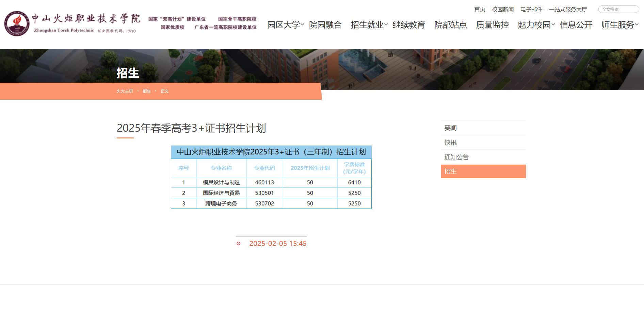Image resolution: width=644 pixels, height=314 pixels.
Task: Open the 信息公开 navigation item
Action: [576, 24]
